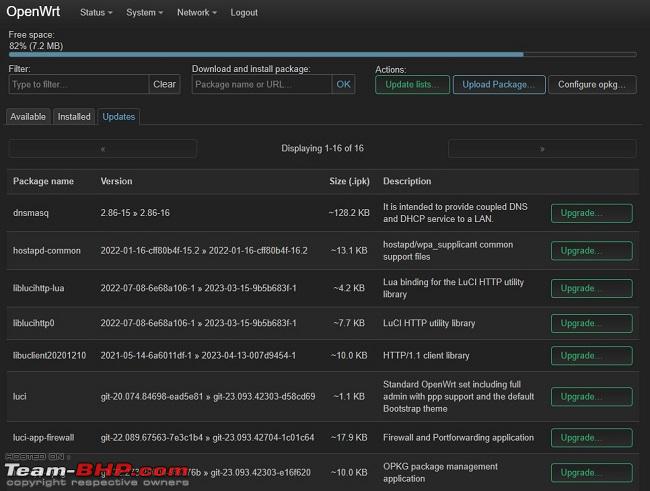Select the hostapd-common package name
650x491 pixels.
click(x=47, y=251)
